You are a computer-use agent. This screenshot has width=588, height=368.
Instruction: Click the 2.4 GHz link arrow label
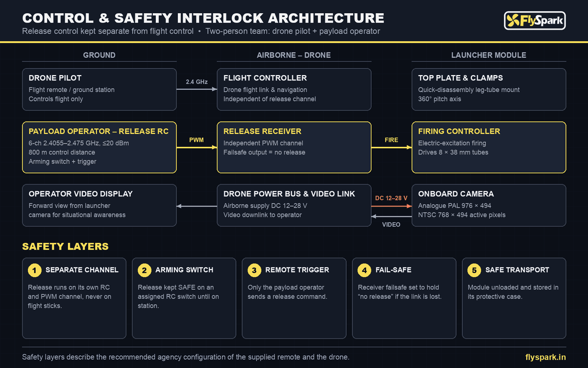click(196, 82)
